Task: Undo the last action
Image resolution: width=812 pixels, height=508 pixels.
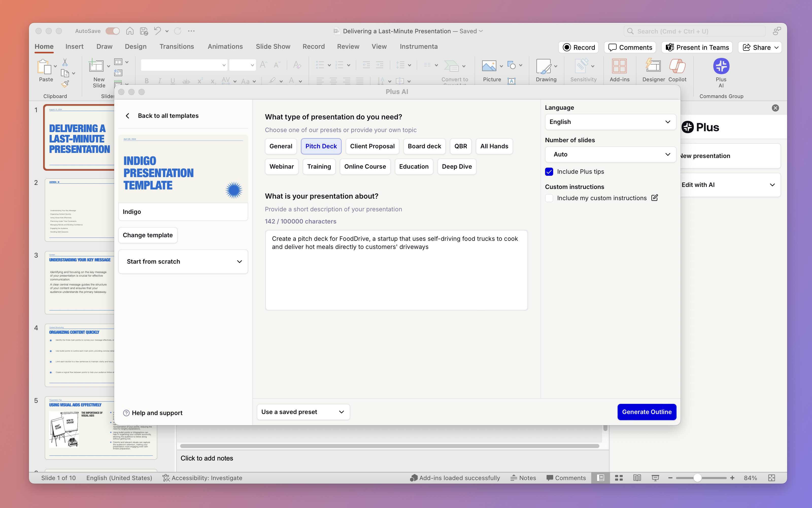Action: click(x=157, y=31)
